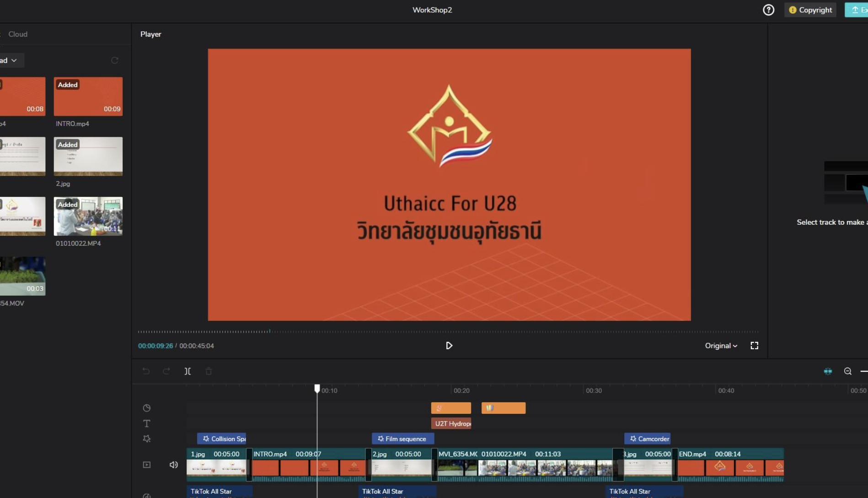The width and height of the screenshot is (868, 498).
Task: Select the MVI_6354 clip on timeline
Action: click(x=457, y=465)
